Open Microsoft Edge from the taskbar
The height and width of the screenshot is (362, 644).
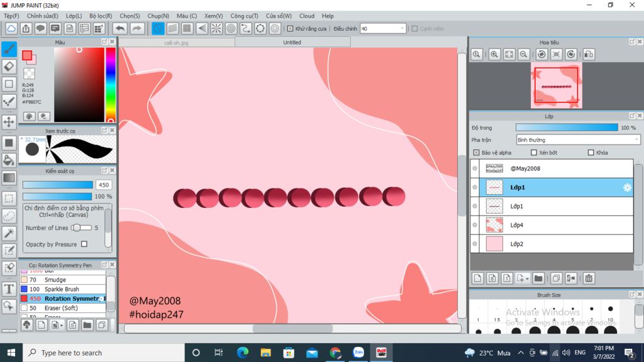pyautogui.click(x=242, y=353)
